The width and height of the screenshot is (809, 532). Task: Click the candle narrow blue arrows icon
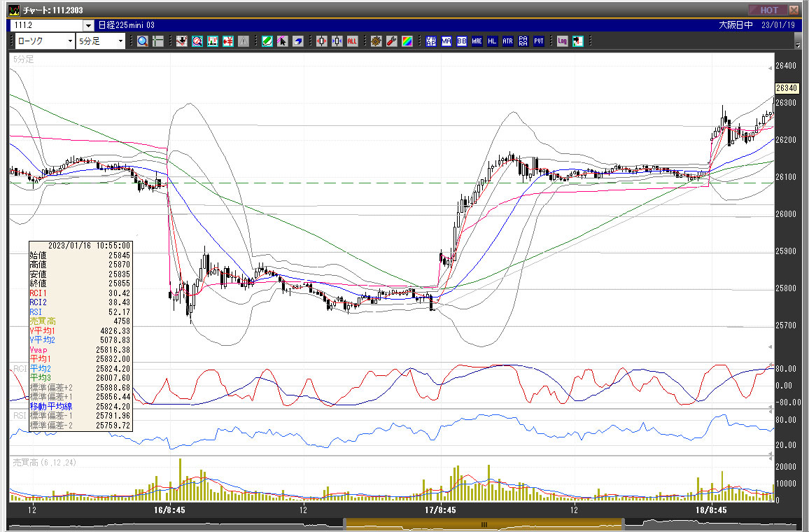click(337, 41)
